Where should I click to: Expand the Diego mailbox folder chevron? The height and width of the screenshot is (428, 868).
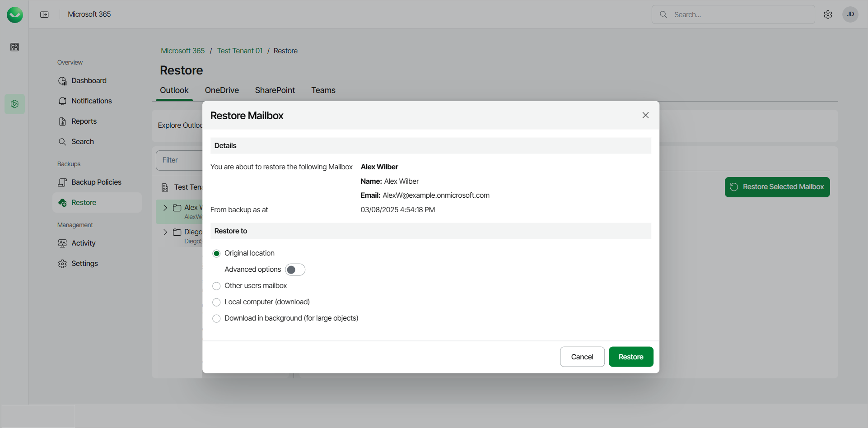[165, 232]
